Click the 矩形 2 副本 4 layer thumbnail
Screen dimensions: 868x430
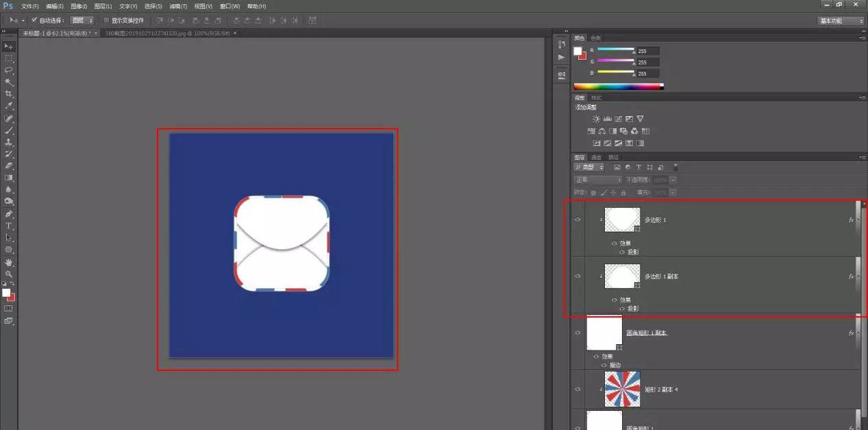click(x=623, y=389)
